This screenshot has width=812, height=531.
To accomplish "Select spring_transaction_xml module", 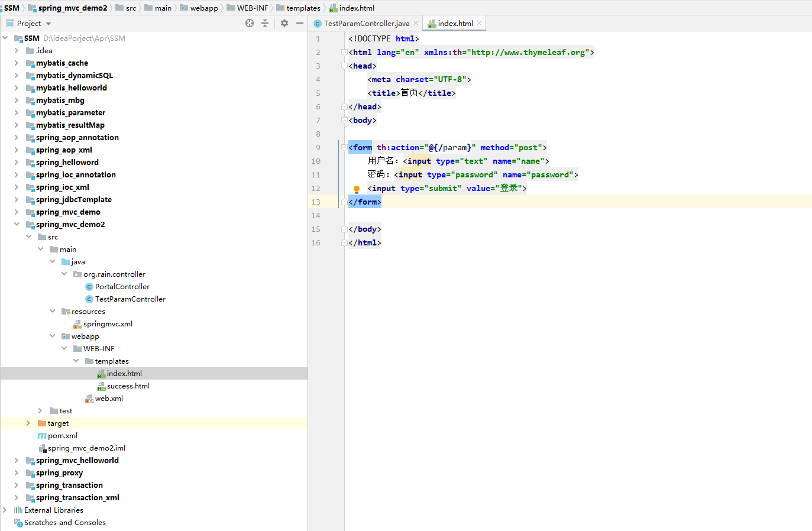I will pyautogui.click(x=77, y=498).
